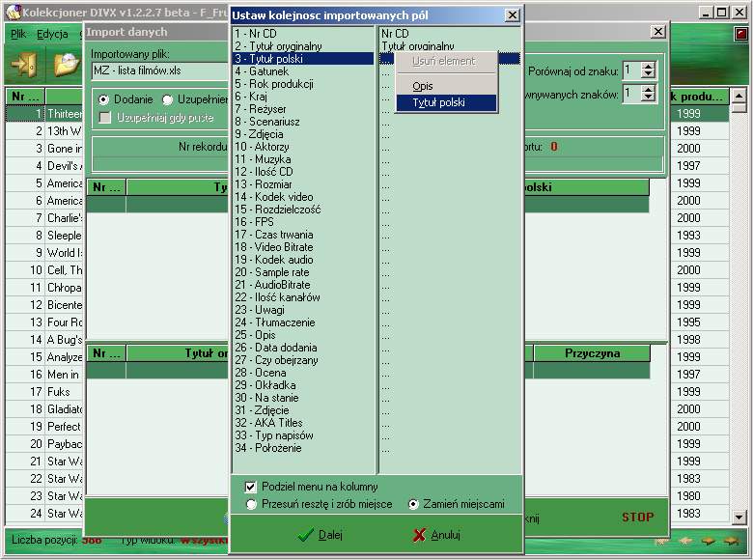Decrease the compared characters count spinner
The height and width of the screenshot is (560, 753).
[x=648, y=98]
